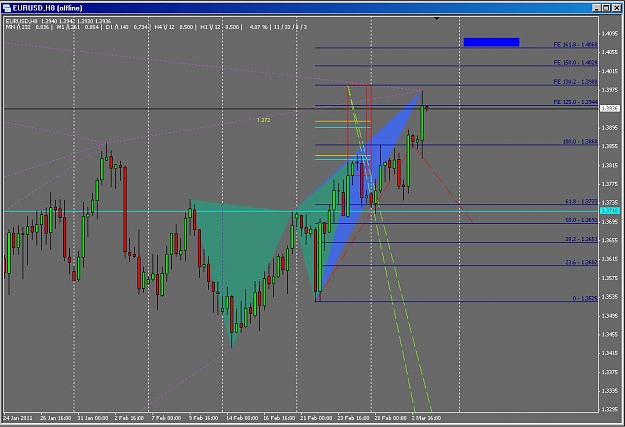Select the solid blue rectangle object
The width and height of the screenshot is (625, 427).
[x=491, y=42]
